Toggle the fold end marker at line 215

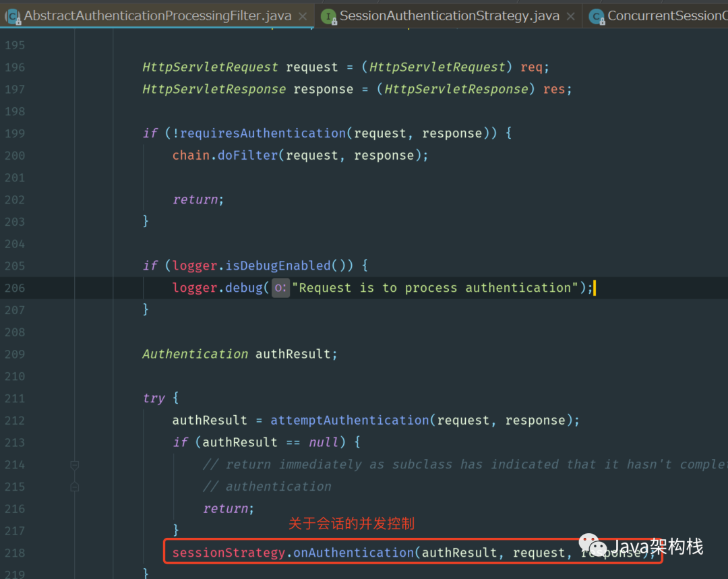pyautogui.click(x=74, y=487)
